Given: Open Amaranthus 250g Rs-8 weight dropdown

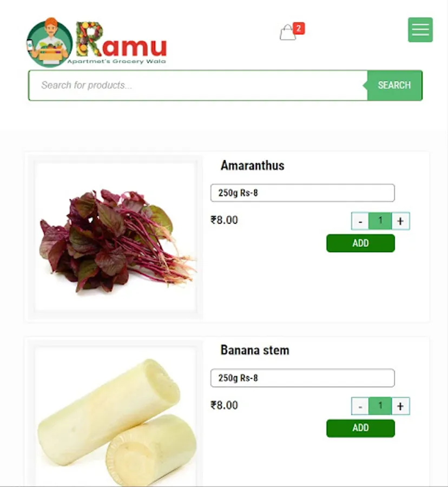Looking at the screenshot, I should click(x=302, y=193).
